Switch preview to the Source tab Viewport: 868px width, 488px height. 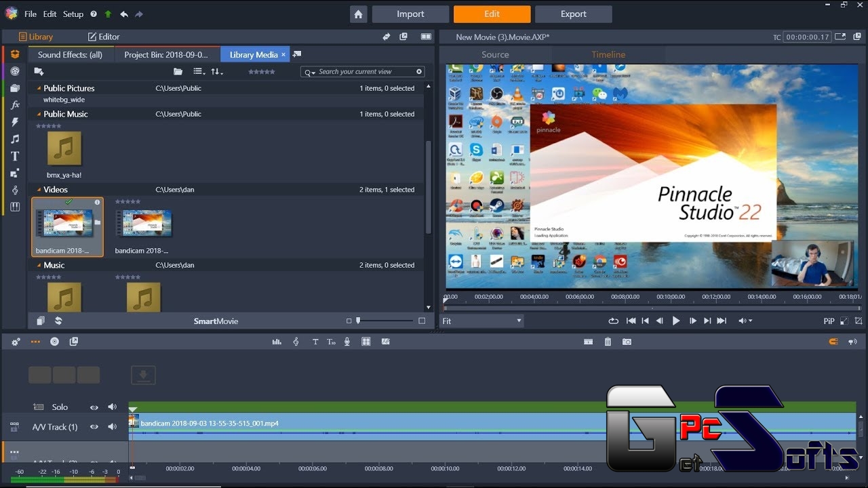[495, 55]
